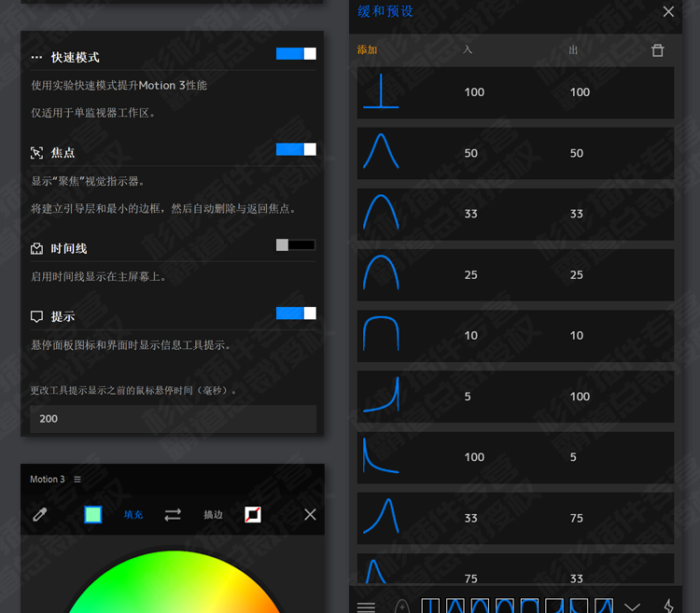Viewport: 700px width, 613px height.
Task: Click the anchor-point plus icon in bottom bar
Action: coord(401,606)
